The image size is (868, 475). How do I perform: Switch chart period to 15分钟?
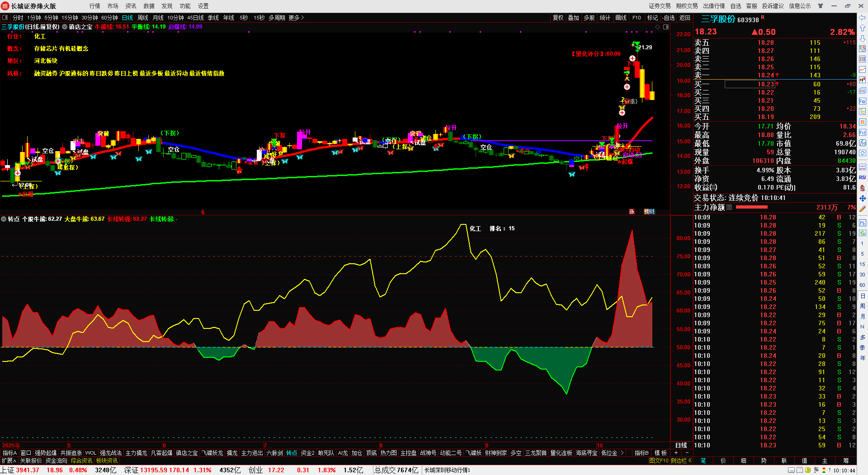[x=70, y=18]
